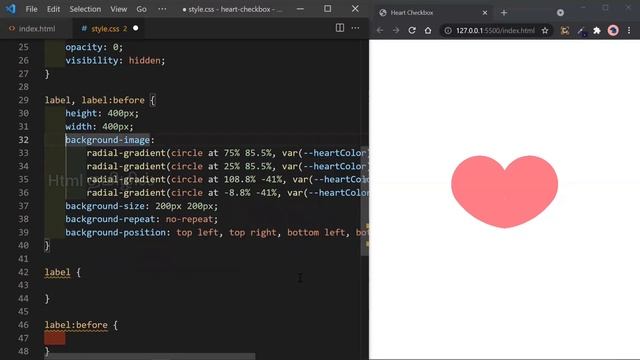The width and height of the screenshot is (640, 360).
Task: Click the browser profile circle in tab strip
Action: pos(560,13)
